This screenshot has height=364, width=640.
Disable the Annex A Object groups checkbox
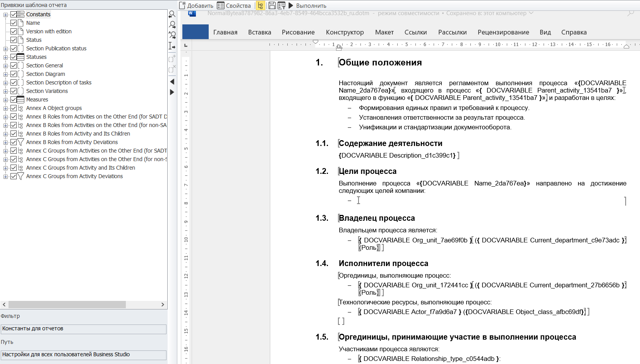(14, 108)
